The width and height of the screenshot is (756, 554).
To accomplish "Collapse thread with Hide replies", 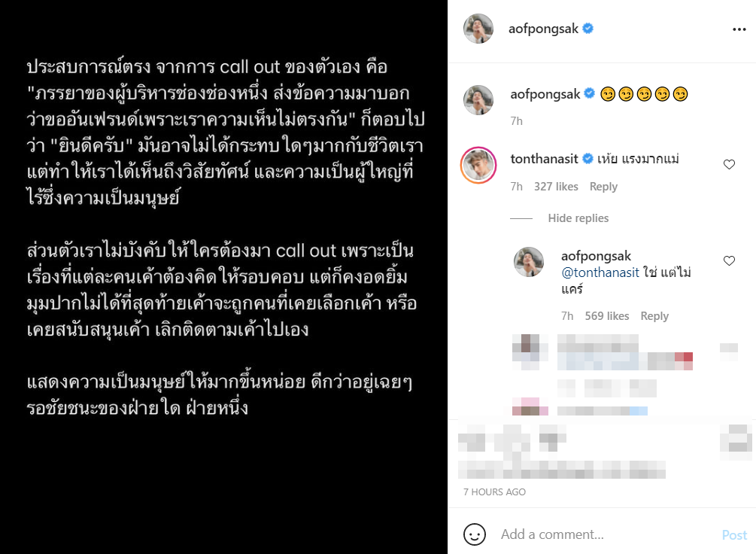I will pyautogui.click(x=578, y=218).
